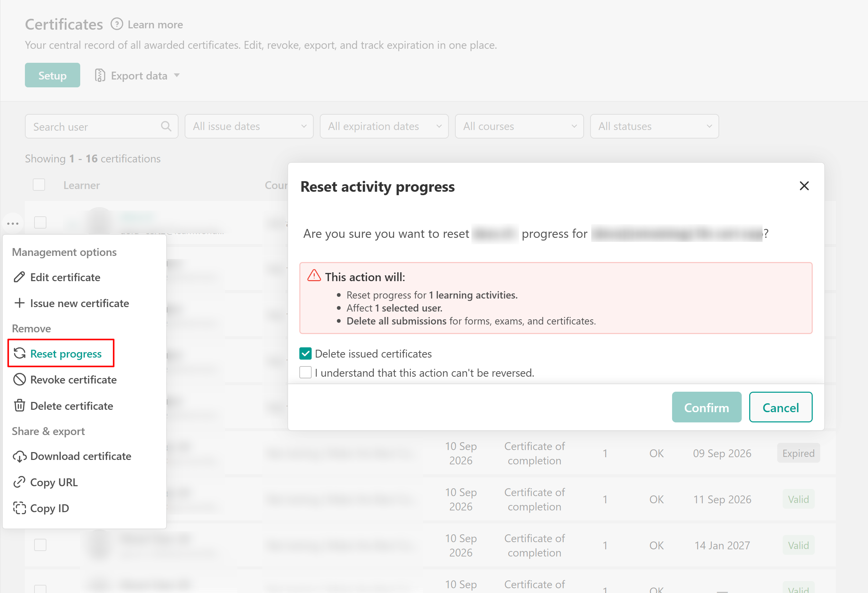Click the question mark help icon near Certificates
This screenshot has width=868, height=593.
tap(116, 24)
